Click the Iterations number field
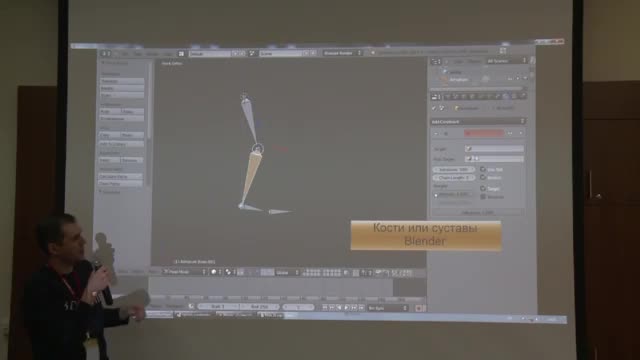Screen dimensions: 640x360 point(453,169)
